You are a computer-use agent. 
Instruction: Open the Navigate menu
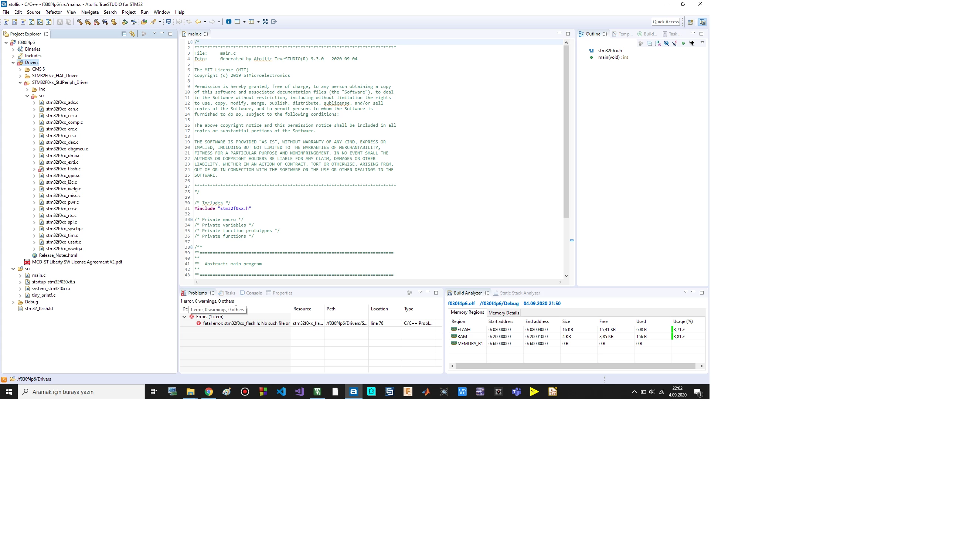pos(90,12)
